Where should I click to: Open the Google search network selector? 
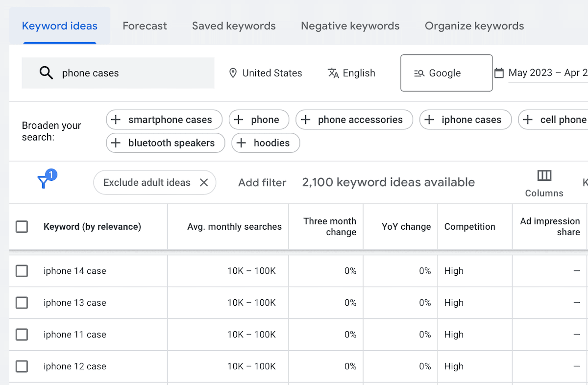point(446,73)
